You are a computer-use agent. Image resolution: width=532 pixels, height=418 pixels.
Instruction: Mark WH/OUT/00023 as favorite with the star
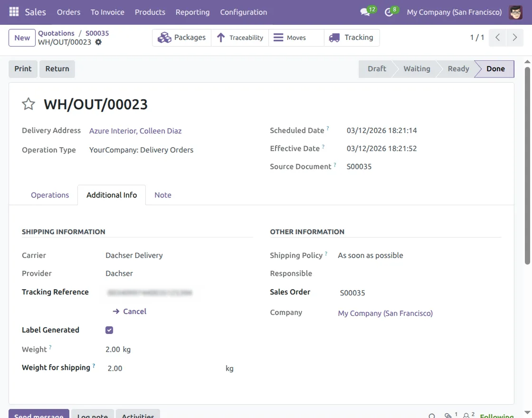click(x=28, y=104)
